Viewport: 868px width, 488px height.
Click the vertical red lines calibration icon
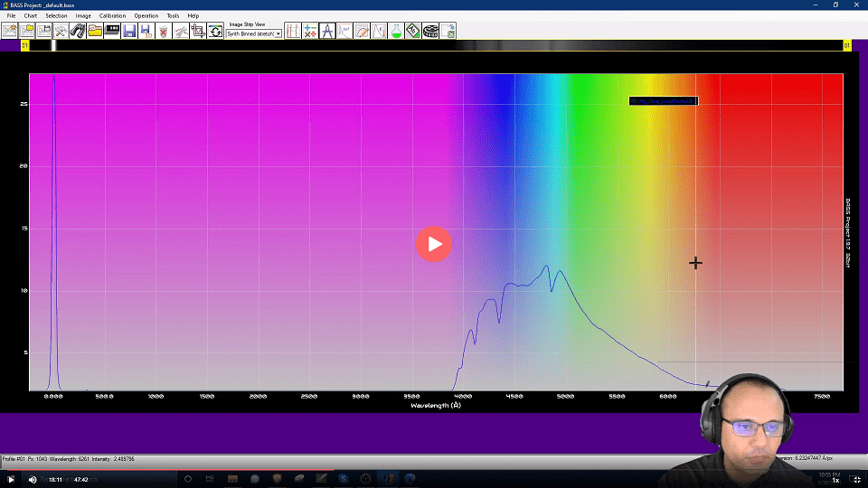point(293,31)
